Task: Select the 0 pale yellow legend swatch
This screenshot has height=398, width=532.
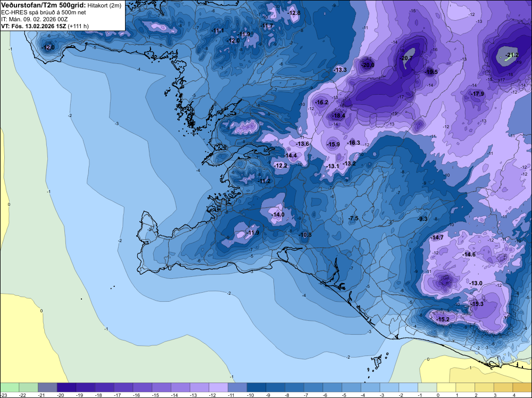Action: pyautogui.click(x=446, y=387)
